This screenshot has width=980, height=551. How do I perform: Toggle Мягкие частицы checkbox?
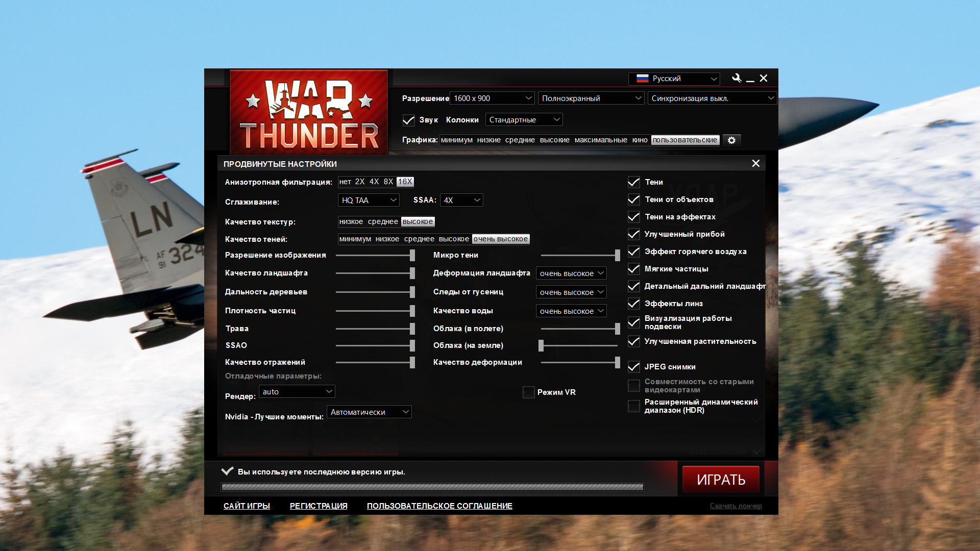633,269
